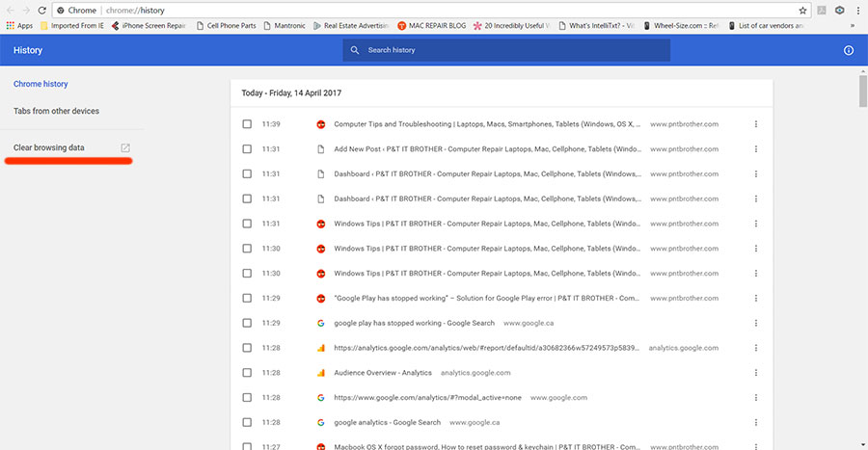868x450 pixels.
Task: Open the google analytics - Google Search link
Action: (387, 422)
